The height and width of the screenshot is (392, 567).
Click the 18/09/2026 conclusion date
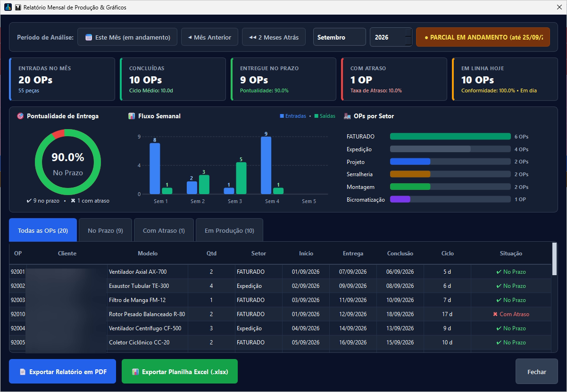(x=400, y=314)
